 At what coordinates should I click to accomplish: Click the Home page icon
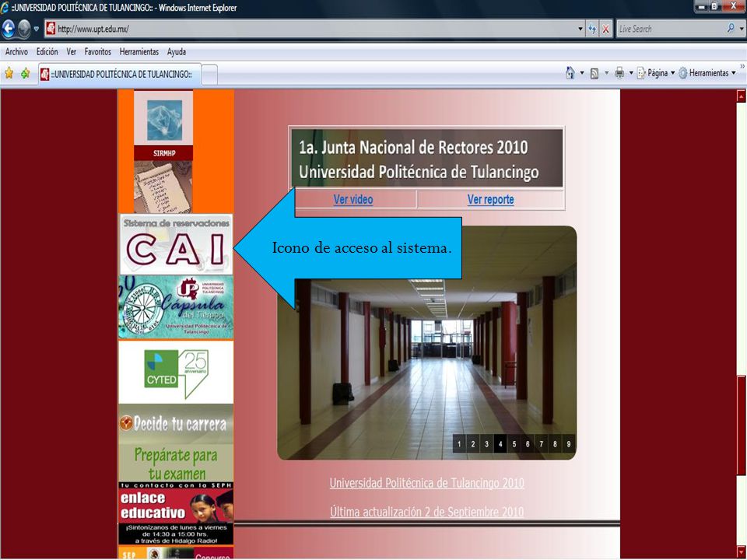click(570, 73)
